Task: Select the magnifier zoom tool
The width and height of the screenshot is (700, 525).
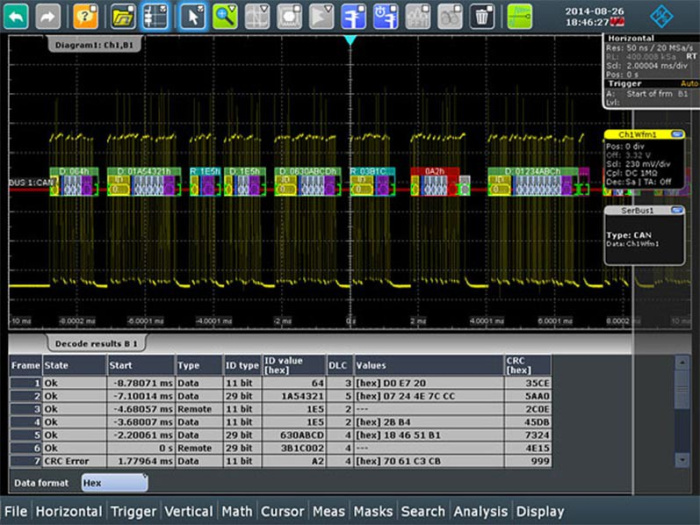Action: click(x=225, y=16)
